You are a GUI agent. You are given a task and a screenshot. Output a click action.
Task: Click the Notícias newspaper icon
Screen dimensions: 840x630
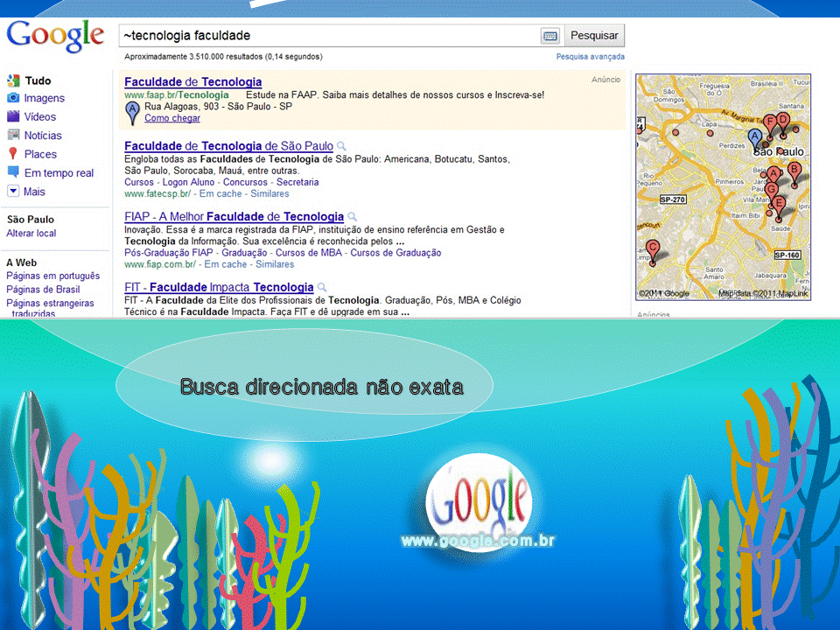pos(13,135)
